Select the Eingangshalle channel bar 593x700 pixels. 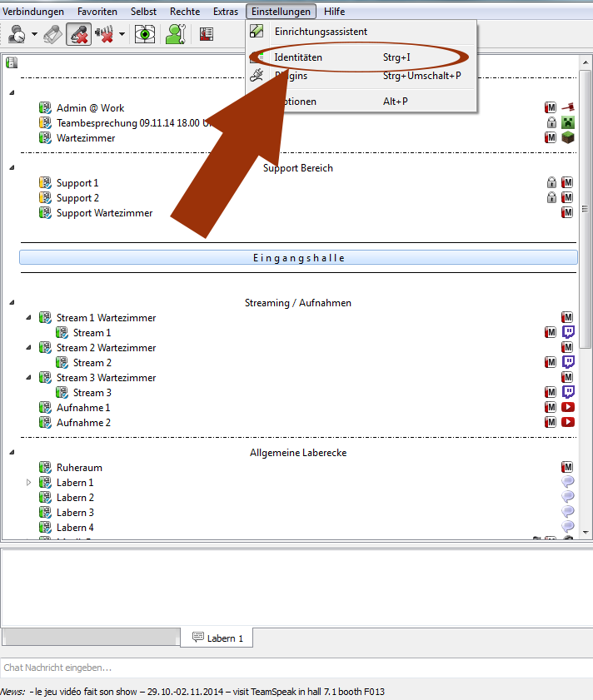click(x=298, y=257)
